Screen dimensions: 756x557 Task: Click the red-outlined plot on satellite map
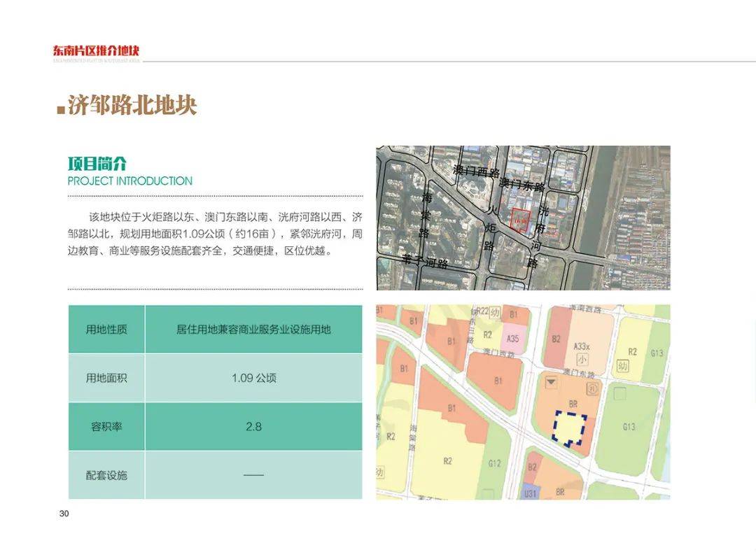click(521, 220)
